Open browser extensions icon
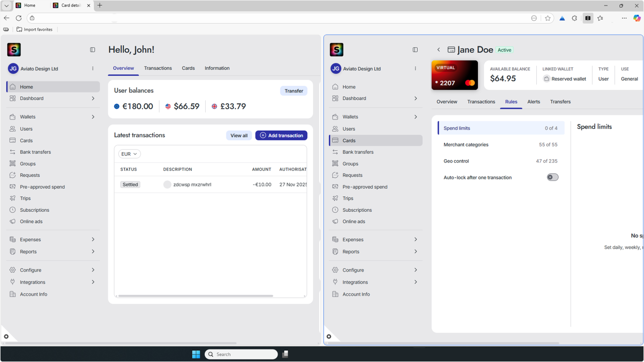This screenshot has height=362, width=644. pos(575,18)
